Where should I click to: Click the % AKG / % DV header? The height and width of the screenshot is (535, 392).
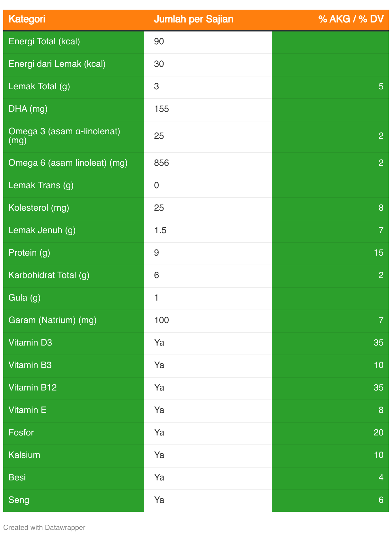pos(351,19)
